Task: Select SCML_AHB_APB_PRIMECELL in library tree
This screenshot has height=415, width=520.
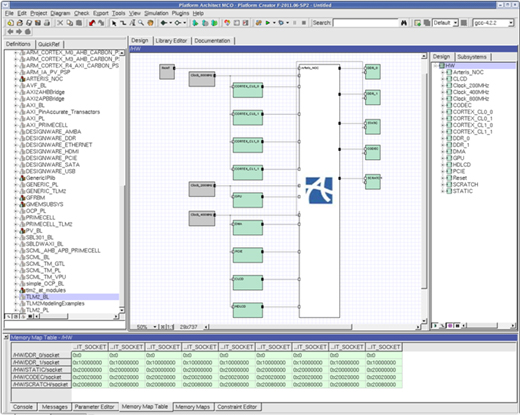Action: [x=63, y=251]
